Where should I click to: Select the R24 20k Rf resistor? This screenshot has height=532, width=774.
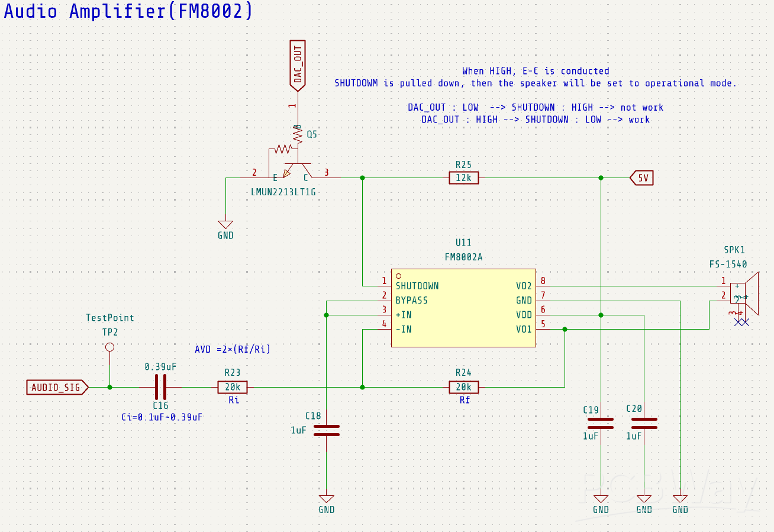click(x=463, y=388)
